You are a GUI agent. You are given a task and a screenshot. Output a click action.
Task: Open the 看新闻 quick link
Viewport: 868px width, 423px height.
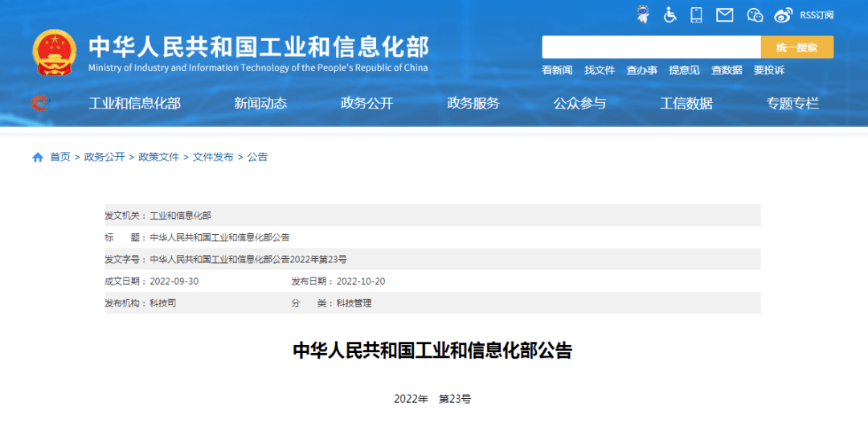557,70
